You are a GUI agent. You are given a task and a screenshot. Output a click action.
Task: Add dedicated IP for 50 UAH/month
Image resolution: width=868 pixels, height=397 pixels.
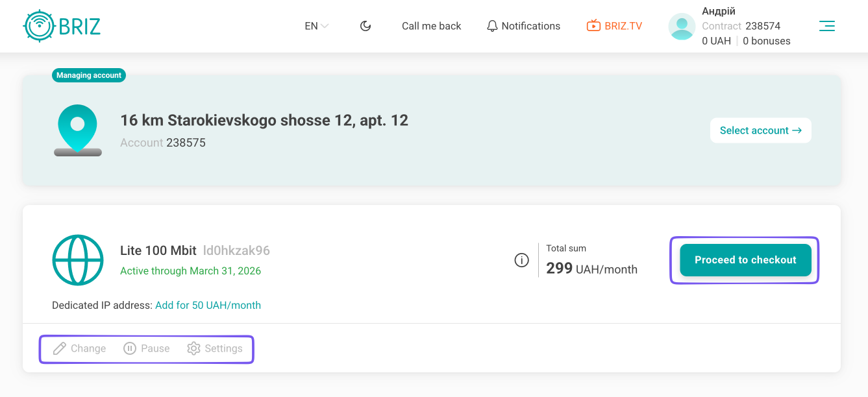pyautogui.click(x=208, y=305)
